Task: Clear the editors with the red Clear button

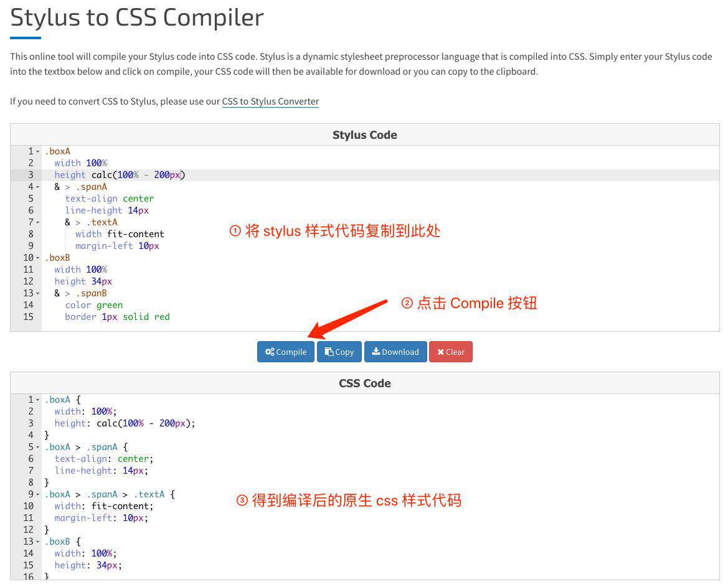Action: coord(451,352)
